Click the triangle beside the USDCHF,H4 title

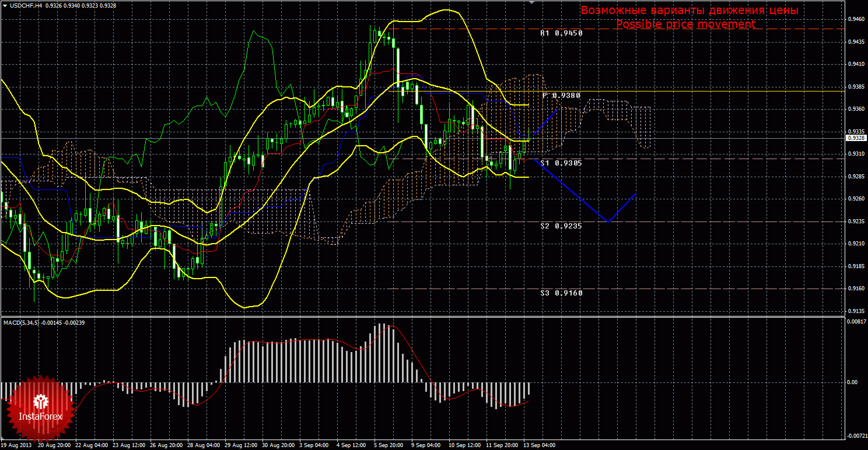click(5, 5)
